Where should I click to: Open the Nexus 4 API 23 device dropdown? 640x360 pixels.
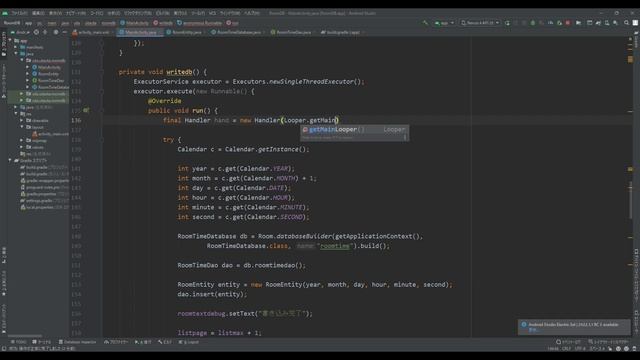coord(480,23)
